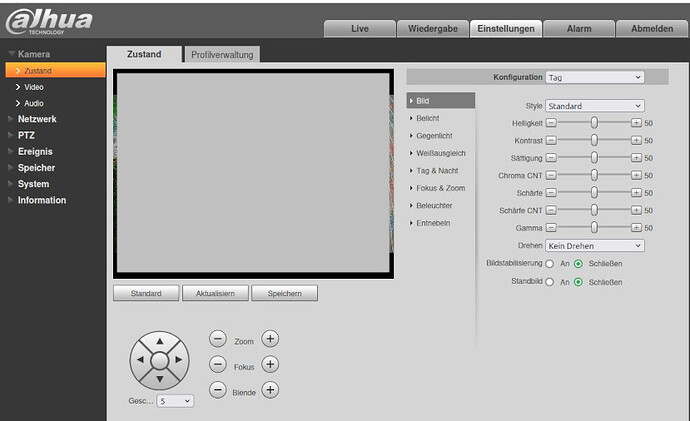Open the Wiedergabe tab

click(x=432, y=28)
